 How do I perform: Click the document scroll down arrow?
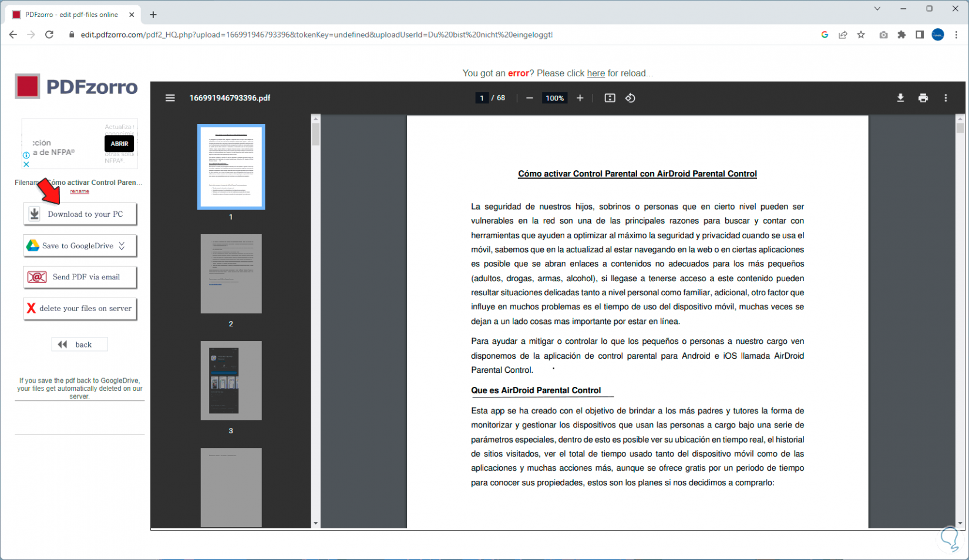click(x=960, y=523)
